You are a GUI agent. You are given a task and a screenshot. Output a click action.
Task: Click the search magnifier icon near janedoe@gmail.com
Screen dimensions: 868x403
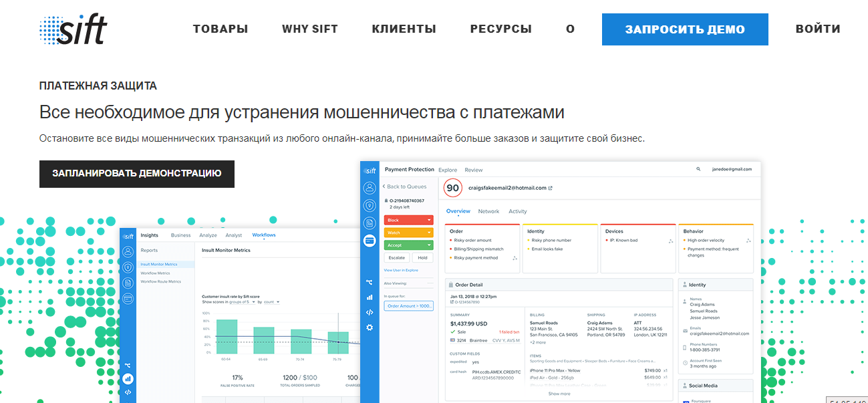698,170
